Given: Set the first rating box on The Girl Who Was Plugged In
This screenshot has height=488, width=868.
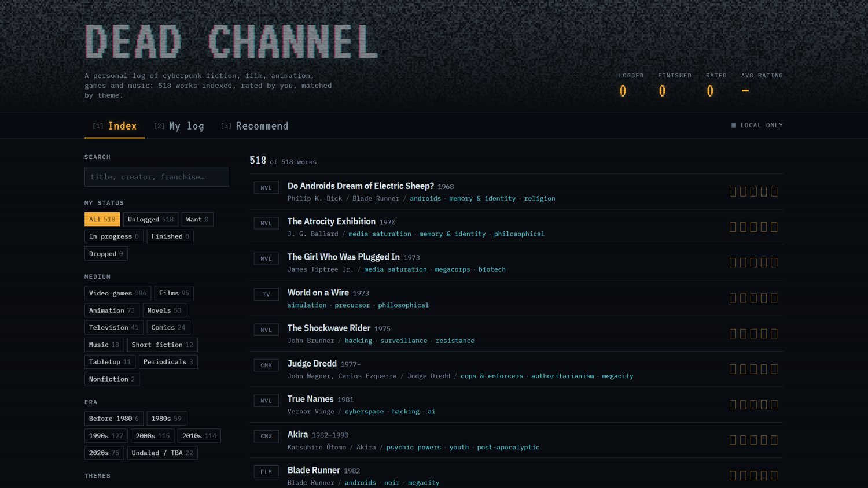Looking at the screenshot, I should point(733,263).
